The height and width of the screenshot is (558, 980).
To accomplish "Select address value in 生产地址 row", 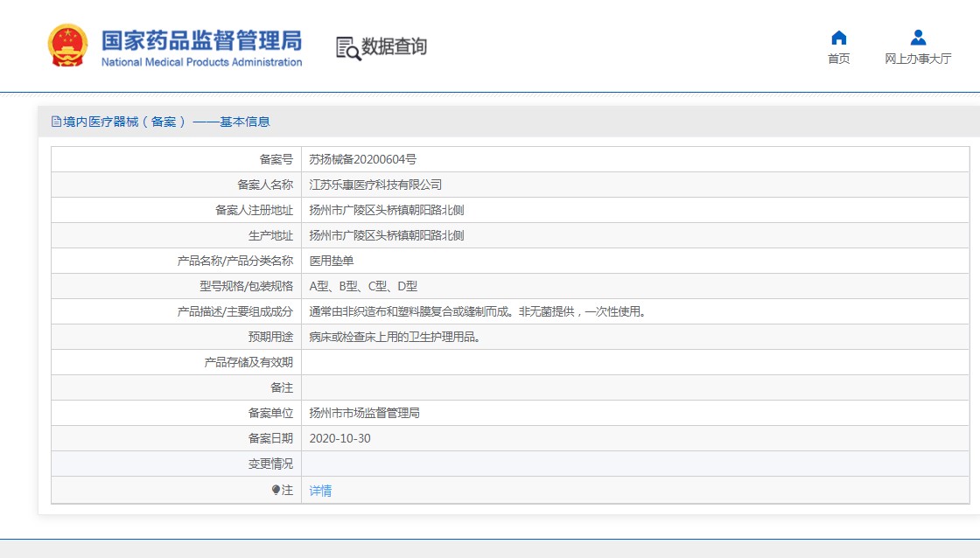I will 387,235.
